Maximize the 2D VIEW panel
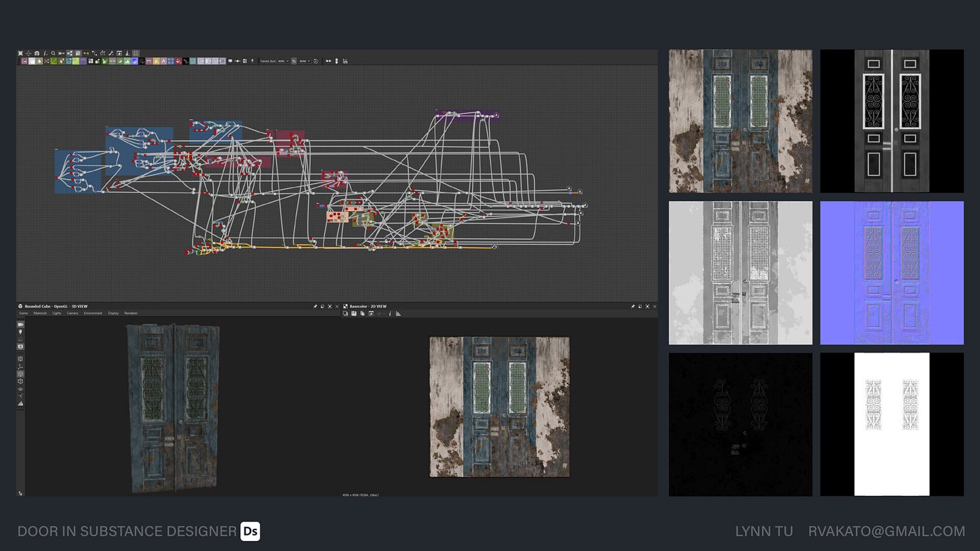The height and width of the screenshot is (551, 980). (x=647, y=306)
